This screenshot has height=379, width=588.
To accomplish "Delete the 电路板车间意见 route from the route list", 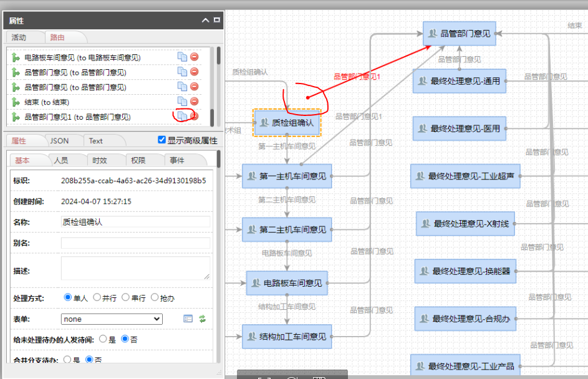I will 195,57.
